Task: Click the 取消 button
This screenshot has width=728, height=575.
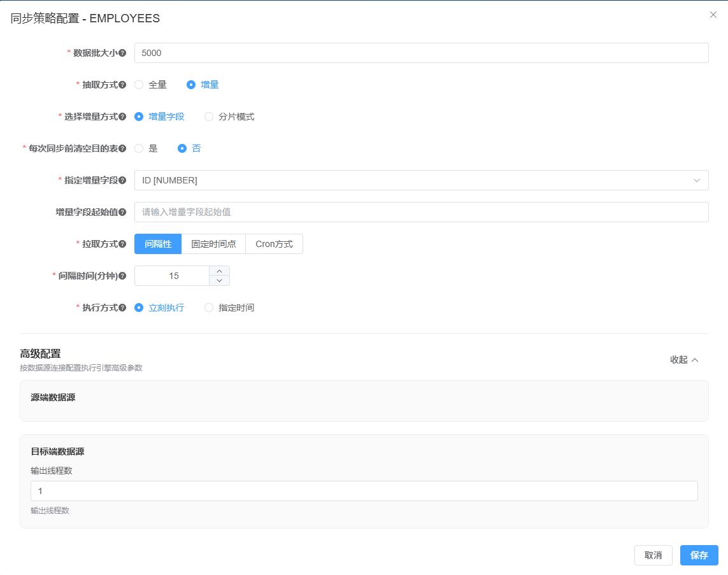Action: pos(653,555)
